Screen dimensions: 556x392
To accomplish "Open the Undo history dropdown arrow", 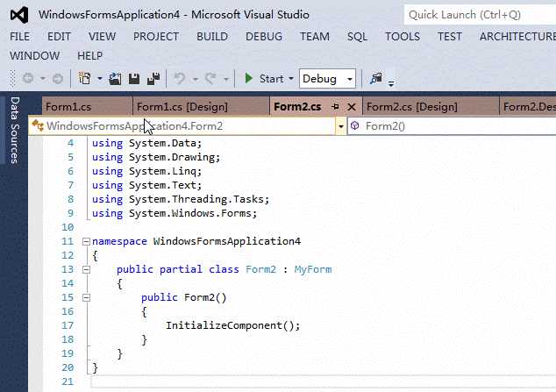I will 195,79.
